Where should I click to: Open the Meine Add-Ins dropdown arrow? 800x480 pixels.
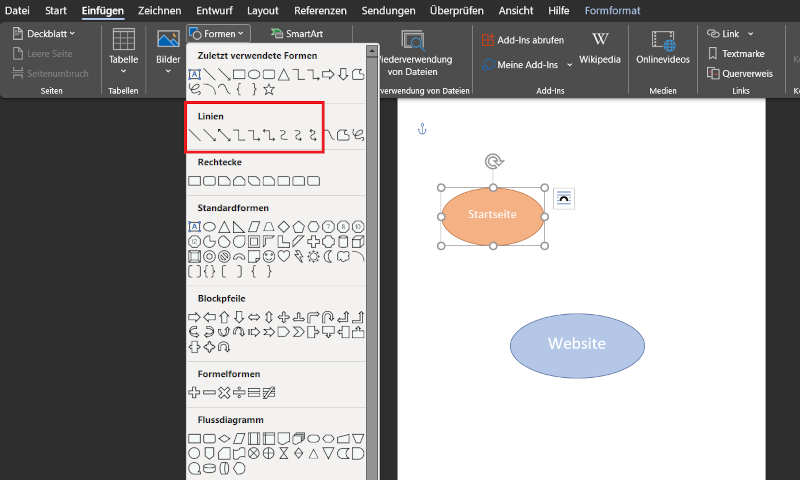[x=569, y=65]
